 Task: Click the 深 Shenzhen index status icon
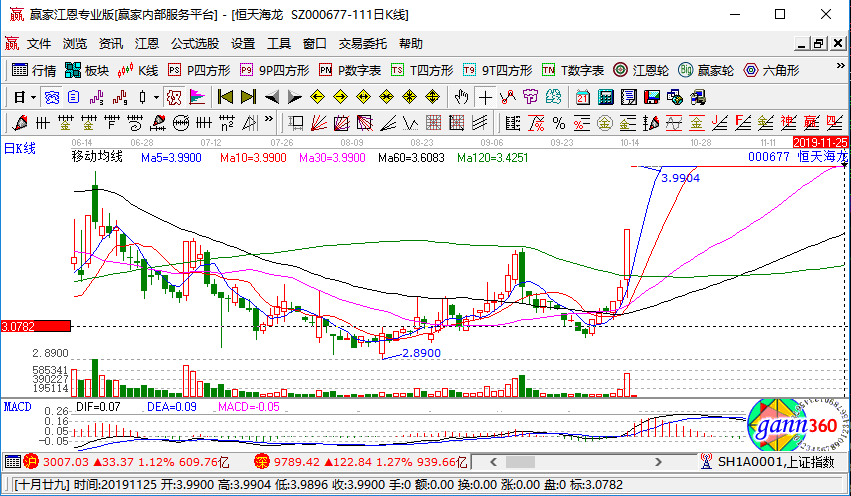tap(262, 462)
